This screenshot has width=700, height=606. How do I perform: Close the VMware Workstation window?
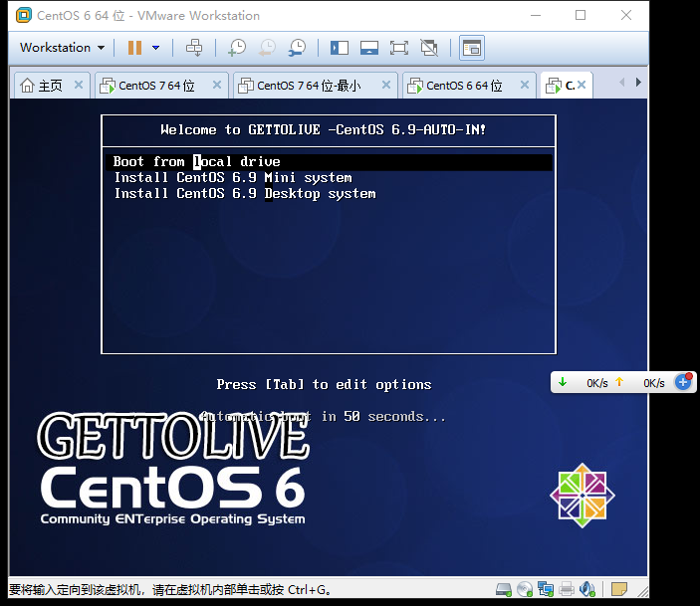tap(626, 15)
